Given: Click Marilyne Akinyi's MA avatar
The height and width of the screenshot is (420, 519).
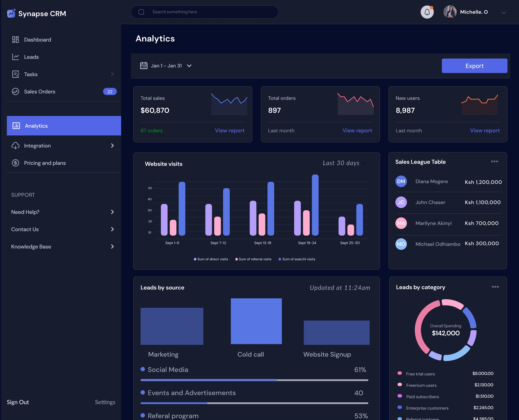Looking at the screenshot, I should pos(401,223).
